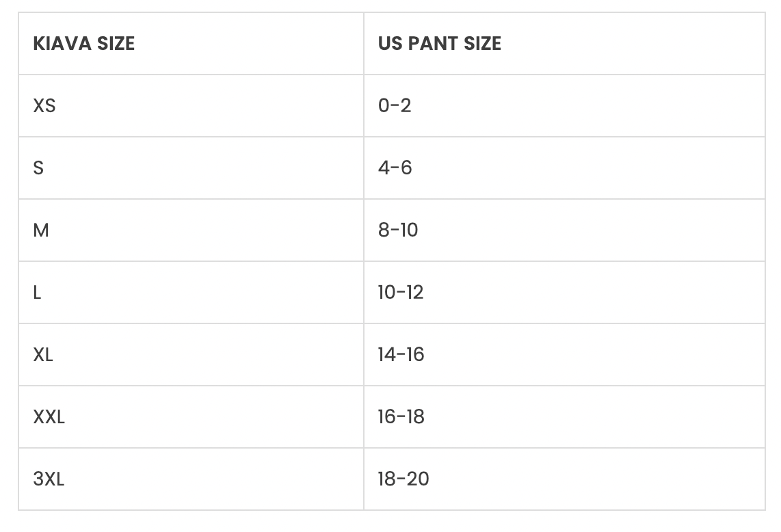781x532 pixels.
Task: Click the 18-20 pant size value
Action: point(403,479)
